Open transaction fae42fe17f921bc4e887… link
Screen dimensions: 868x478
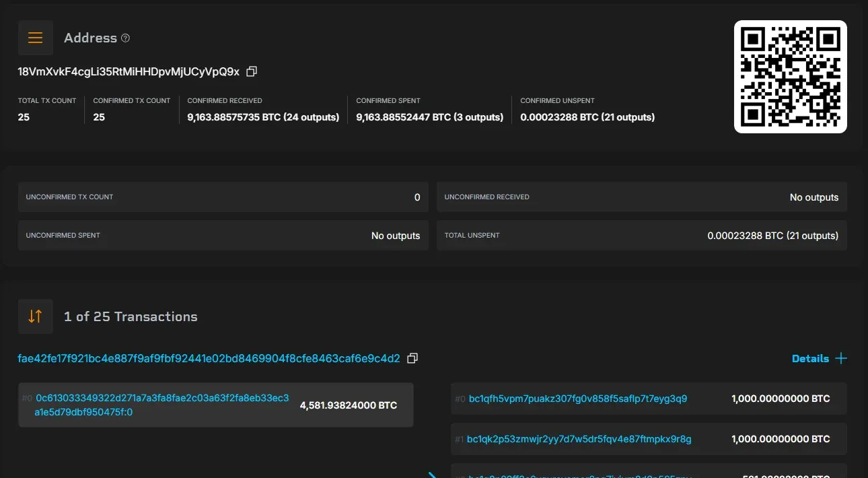pyautogui.click(x=209, y=358)
